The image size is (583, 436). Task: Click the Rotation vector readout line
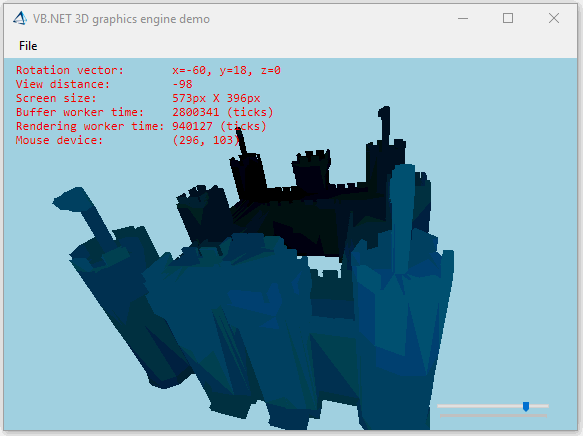tap(148, 70)
